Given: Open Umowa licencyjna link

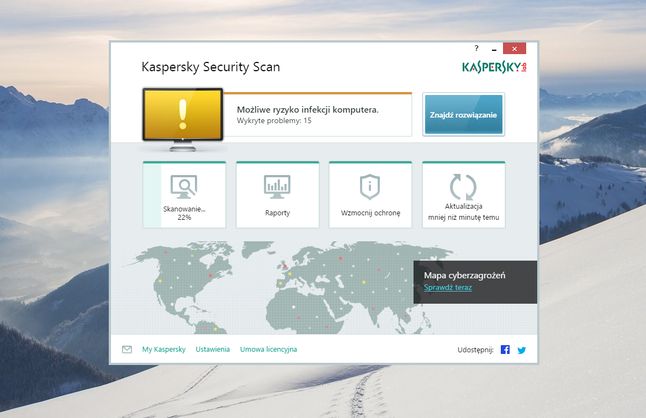Looking at the screenshot, I should [268, 349].
